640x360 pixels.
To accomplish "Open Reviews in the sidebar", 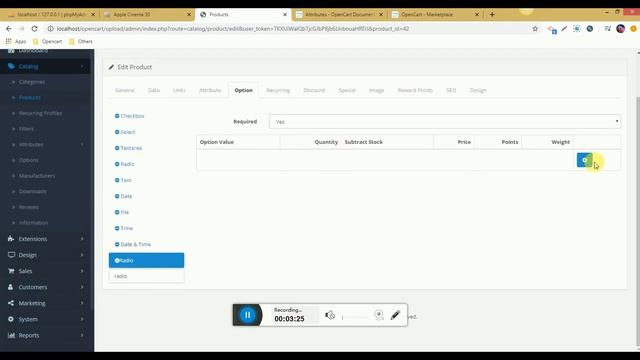I will [x=29, y=207].
